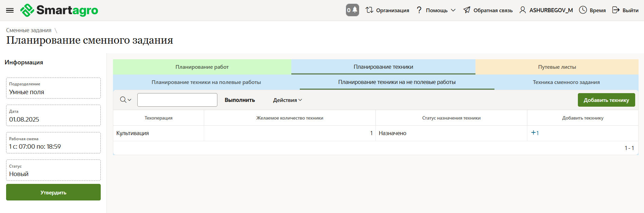Screen dimensions: 644x213
Task: Click the Утвердить button
Action: click(x=53, y=192)
